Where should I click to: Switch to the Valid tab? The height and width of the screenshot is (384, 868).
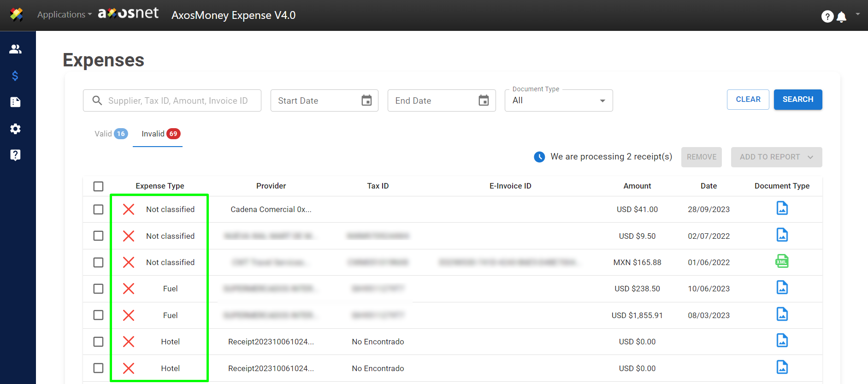pyautogui.click(x=111, y=134)
